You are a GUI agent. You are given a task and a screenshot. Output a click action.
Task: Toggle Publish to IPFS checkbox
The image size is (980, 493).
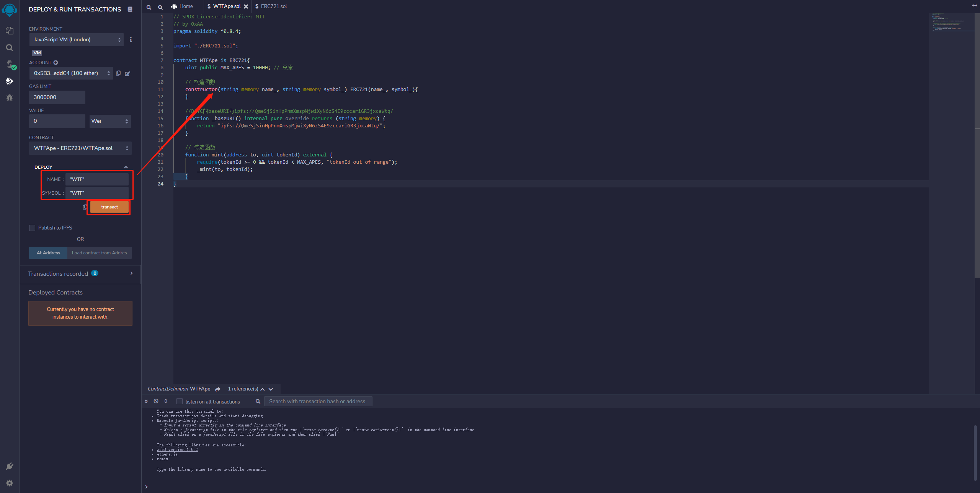32,227
